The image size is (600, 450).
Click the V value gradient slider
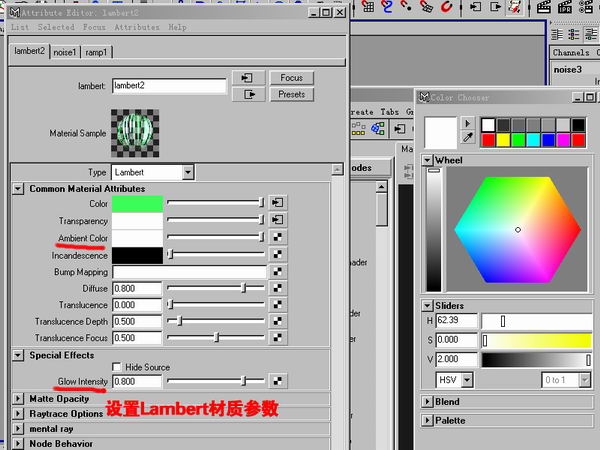pyautogui.click(x=536, y=360)
